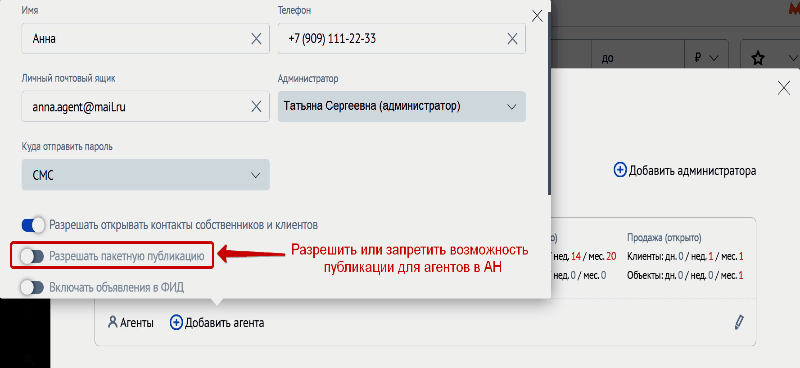Toggle Разрешать открывать контакты собственников и клиентов

(x=33, y=225)
